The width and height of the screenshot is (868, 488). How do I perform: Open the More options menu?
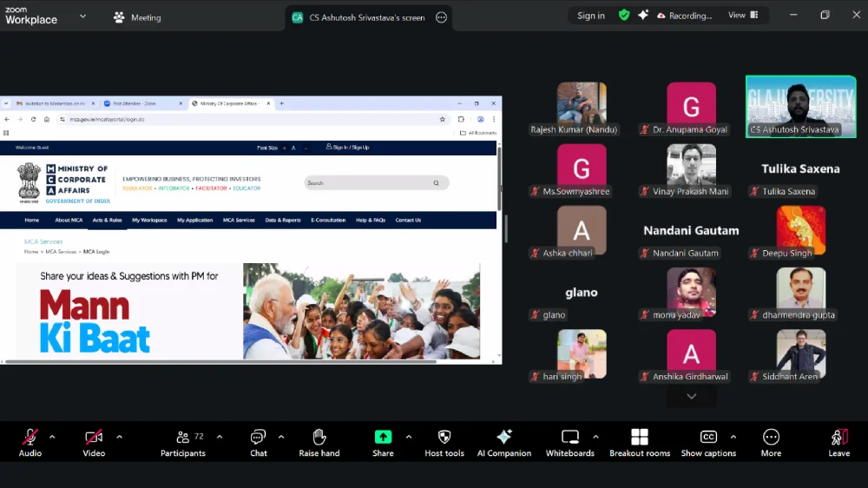pyautogui.click(x=771, y=441)
